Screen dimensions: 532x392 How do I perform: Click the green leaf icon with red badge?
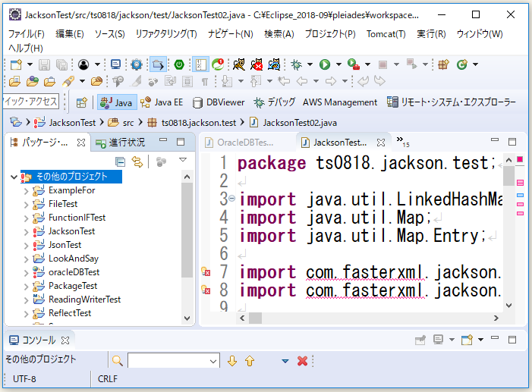(218, 64)
